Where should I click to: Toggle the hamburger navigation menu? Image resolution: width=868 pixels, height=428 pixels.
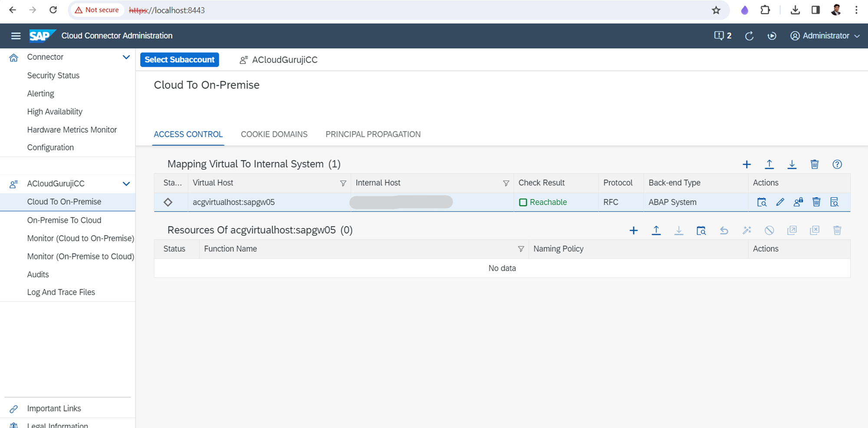(x=16, y=36)
